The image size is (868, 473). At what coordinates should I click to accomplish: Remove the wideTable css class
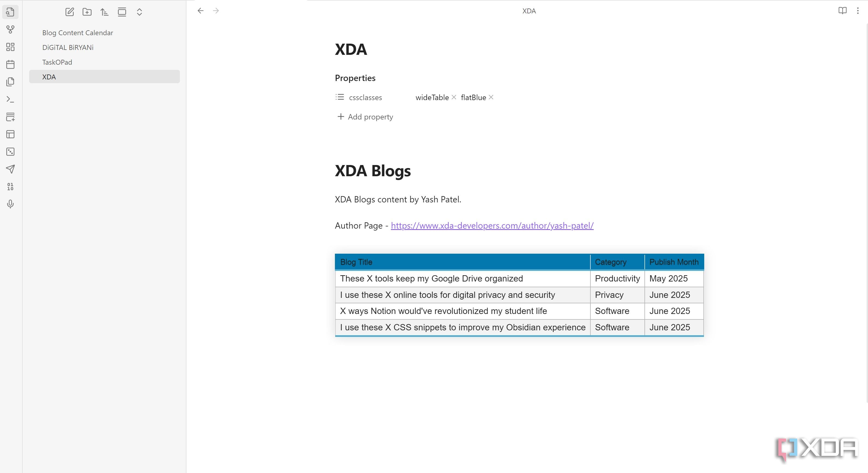[x=454, y=97]
